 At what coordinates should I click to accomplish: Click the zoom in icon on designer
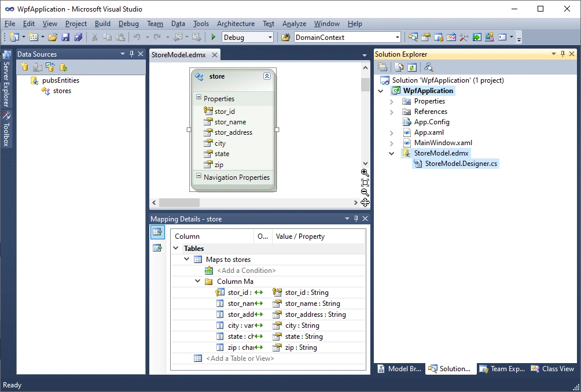coord(365,172)
